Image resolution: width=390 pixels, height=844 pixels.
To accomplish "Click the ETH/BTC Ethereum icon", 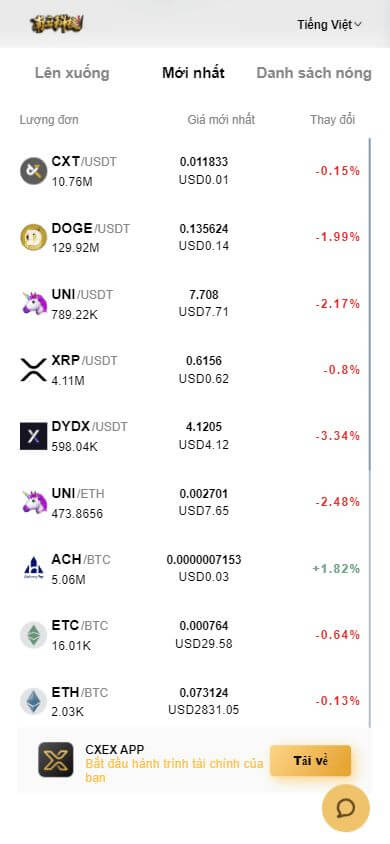I will [34, 701].
